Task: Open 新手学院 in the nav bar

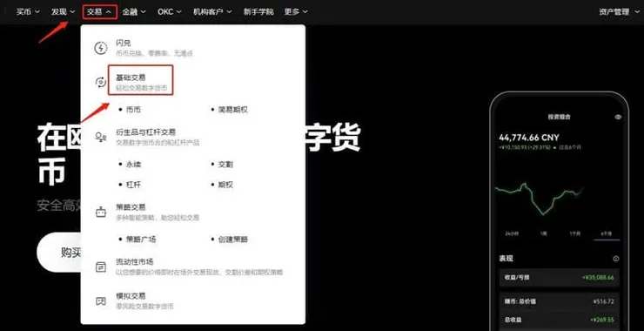Action: click(258, 12)
